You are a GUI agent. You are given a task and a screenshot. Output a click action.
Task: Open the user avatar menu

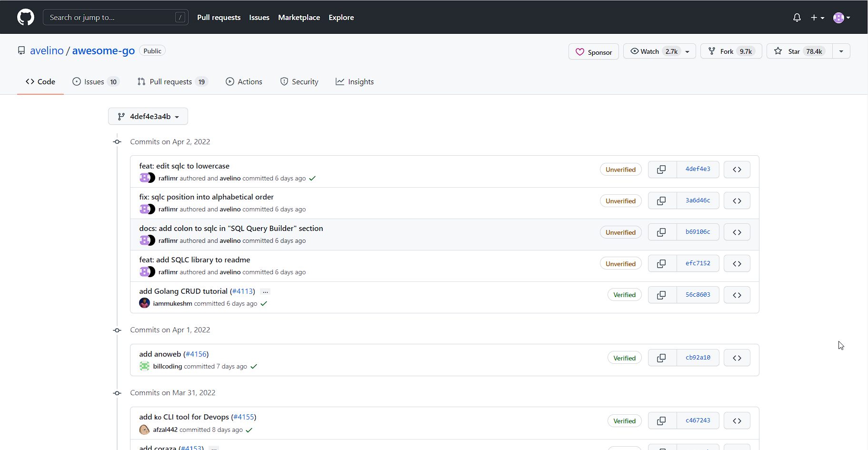point(842,18)
